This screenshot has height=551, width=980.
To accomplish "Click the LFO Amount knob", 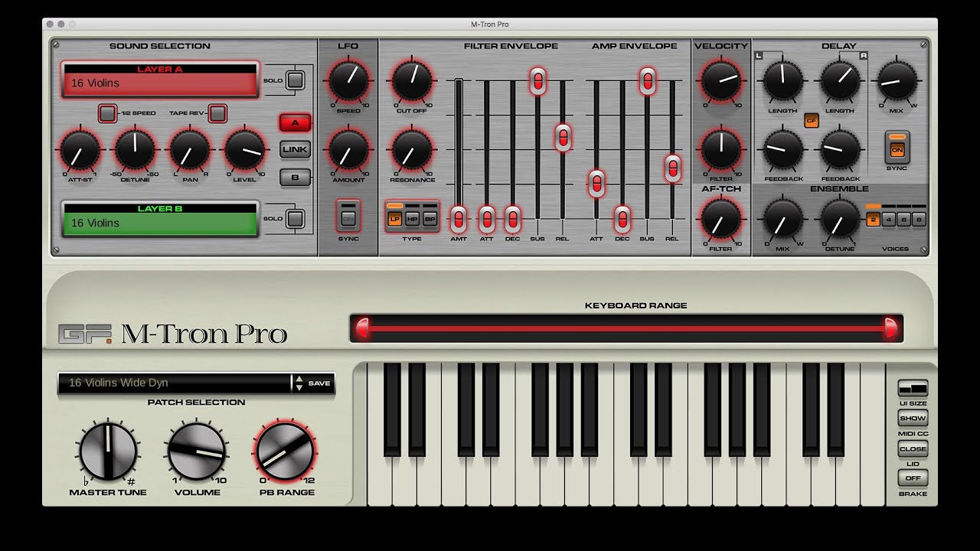I will [x=348, y=150].
